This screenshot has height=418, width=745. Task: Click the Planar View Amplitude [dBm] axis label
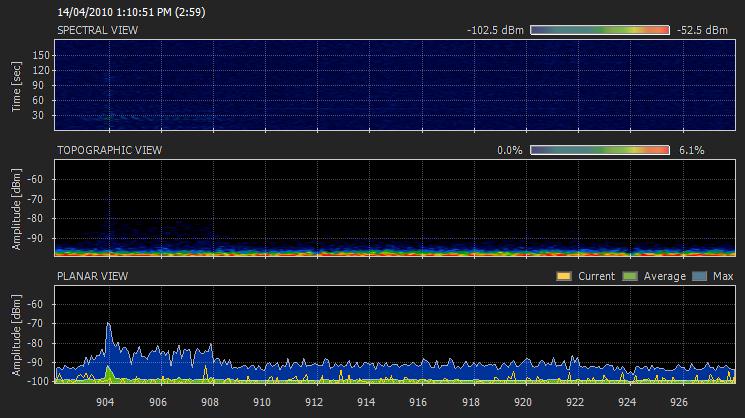[x=17, y=335]
